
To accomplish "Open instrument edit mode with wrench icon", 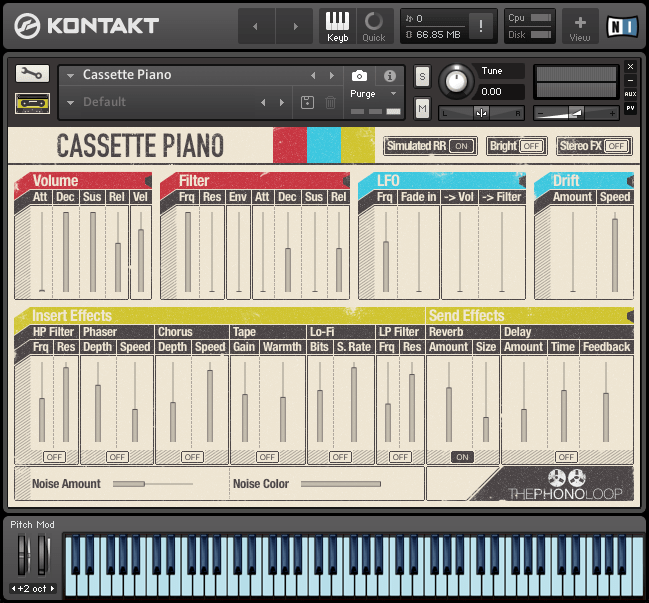I will (32, 74).
